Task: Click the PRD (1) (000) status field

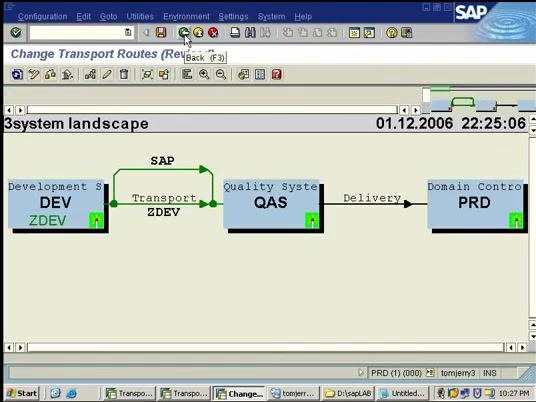Action: click(396, 373)
